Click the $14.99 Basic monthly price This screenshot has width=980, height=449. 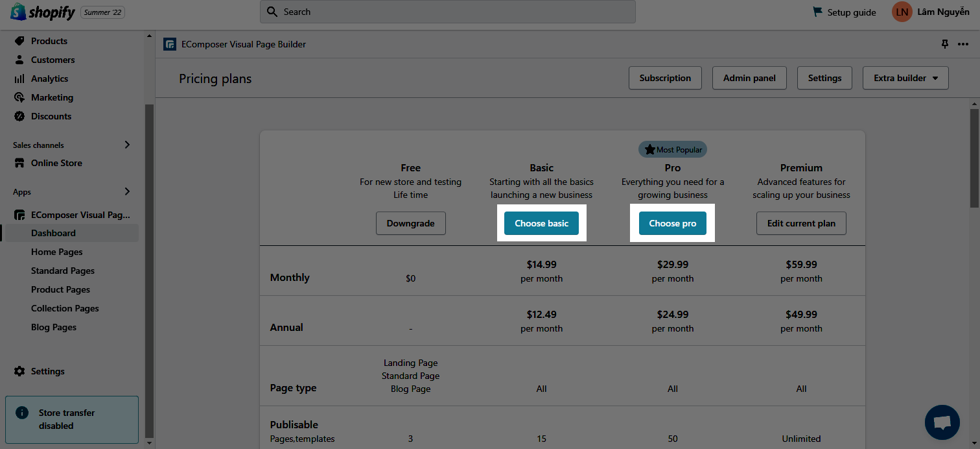(542, 265)
